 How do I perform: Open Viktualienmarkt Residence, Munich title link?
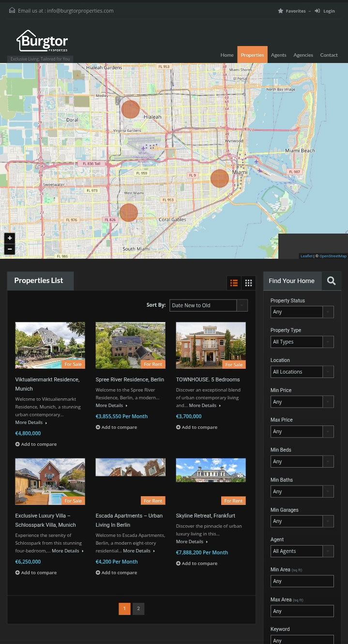point(47,384)
